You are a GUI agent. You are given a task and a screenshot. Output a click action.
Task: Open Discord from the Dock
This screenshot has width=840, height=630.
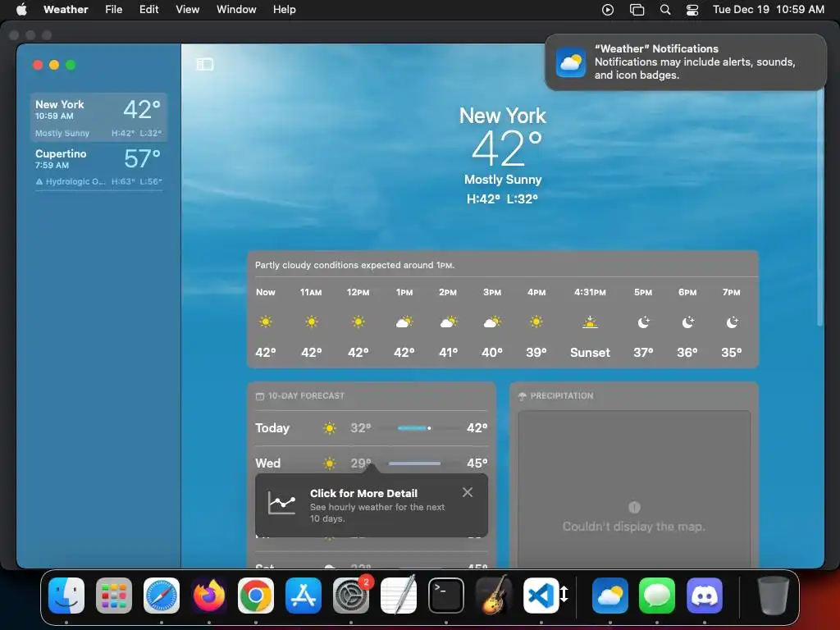tap(705, 596)
